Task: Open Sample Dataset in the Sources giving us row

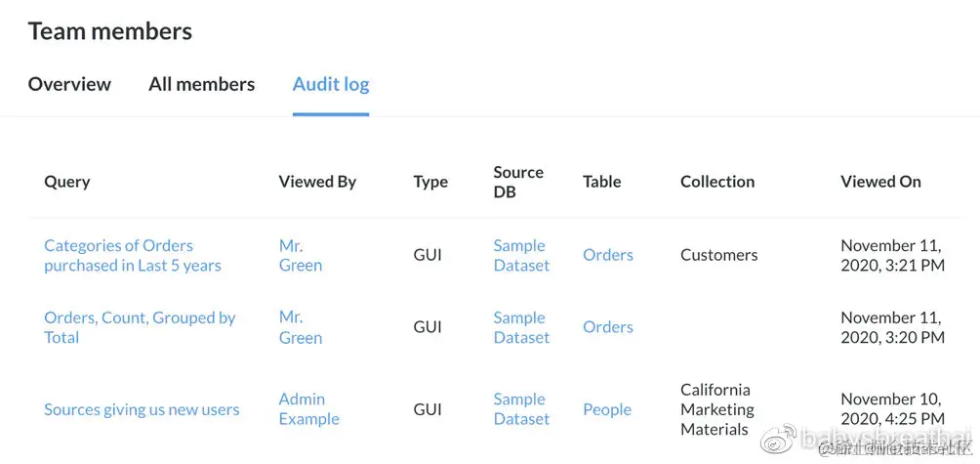Action: 521,409
